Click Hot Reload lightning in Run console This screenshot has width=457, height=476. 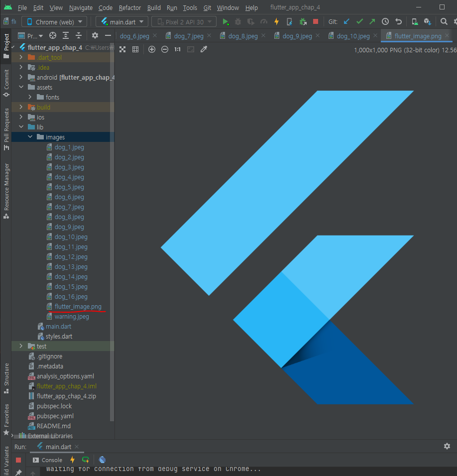point(72,460)
